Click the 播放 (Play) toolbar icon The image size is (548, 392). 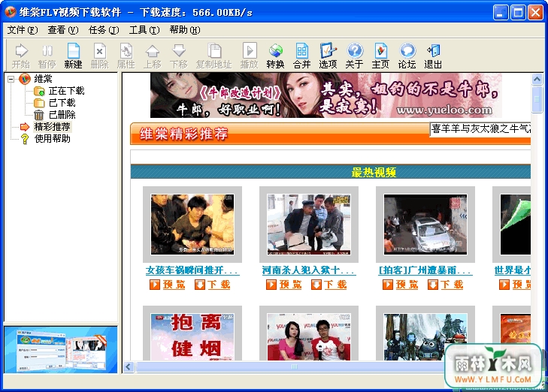click(250, 56)
